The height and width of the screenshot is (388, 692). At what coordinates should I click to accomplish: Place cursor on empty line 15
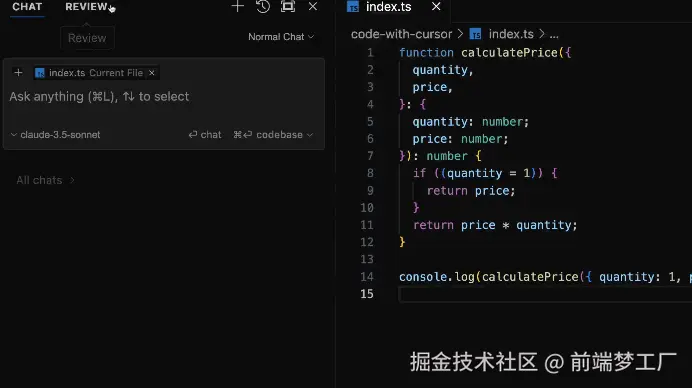(545, 294)
